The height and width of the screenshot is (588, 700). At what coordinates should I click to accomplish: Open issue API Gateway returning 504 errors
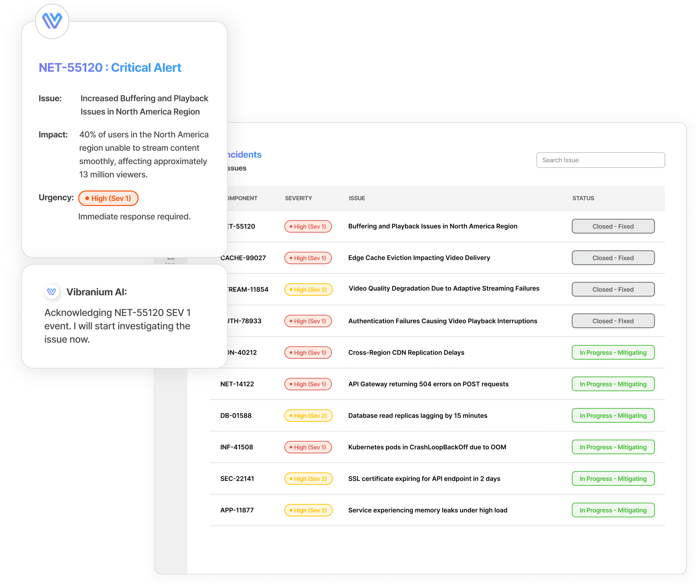point(428,384)
